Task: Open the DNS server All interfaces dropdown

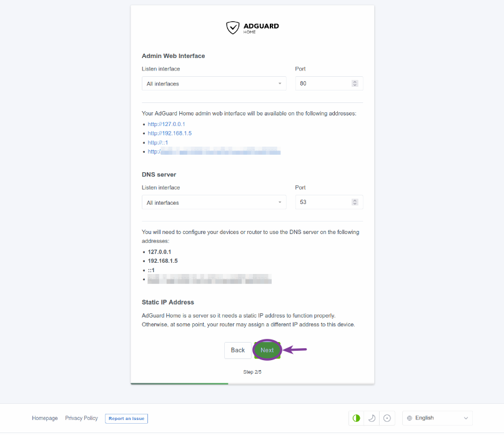Action: tap(214, 202)
